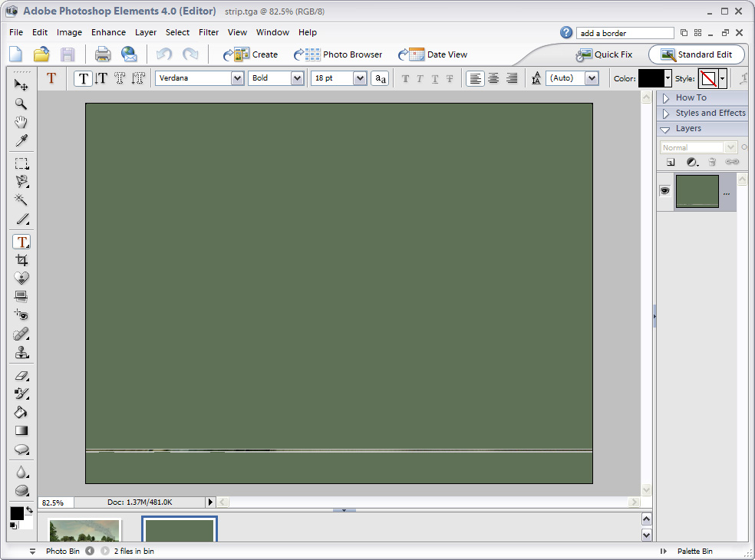Open the layer Style picker arrow
The width and height of the screenshot is (755, 560).
(x=722, y=78)
